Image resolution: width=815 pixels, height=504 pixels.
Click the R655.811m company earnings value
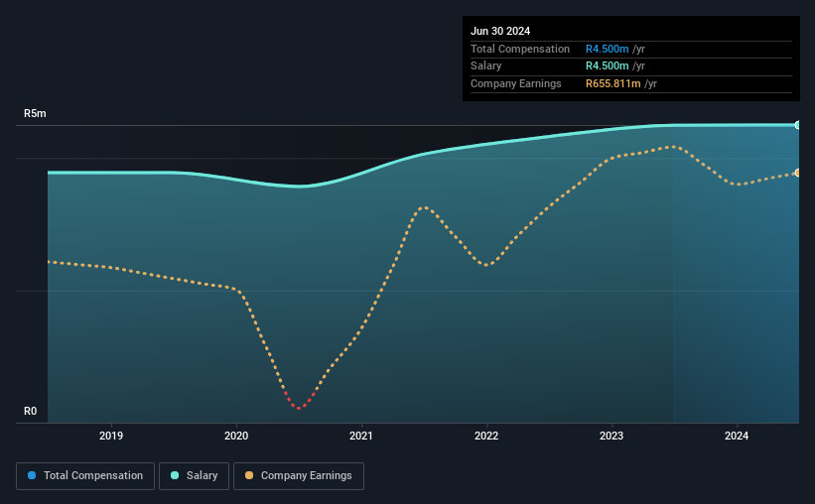click(613, 83)
